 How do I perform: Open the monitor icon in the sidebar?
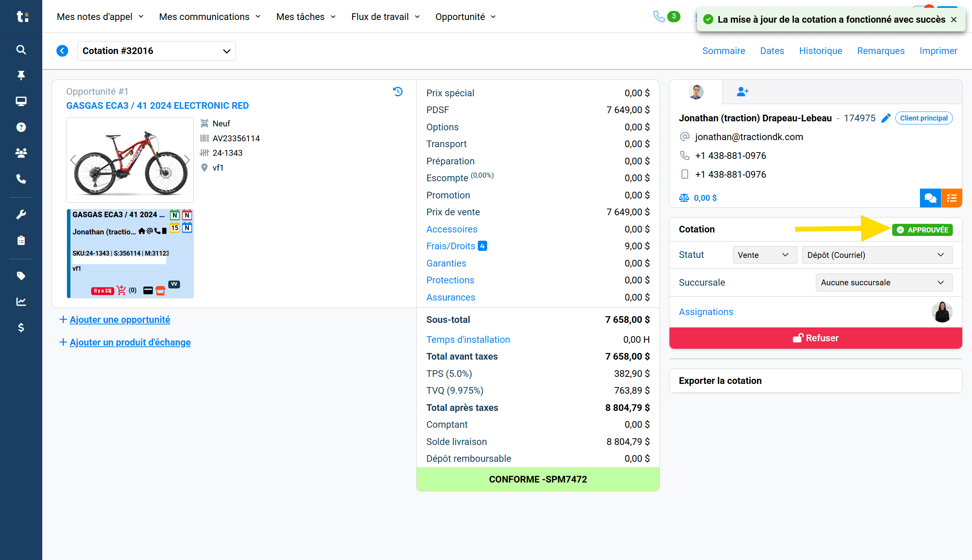click(x=21, y=101)
